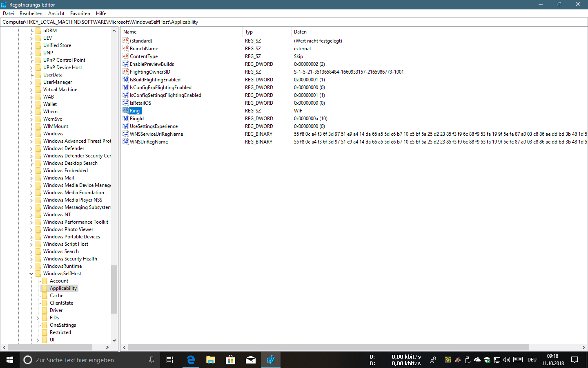This screenshot has width=588, height=368.
Task: Collapse the WindowsSelfHost tree node
Action: point(31,274)
